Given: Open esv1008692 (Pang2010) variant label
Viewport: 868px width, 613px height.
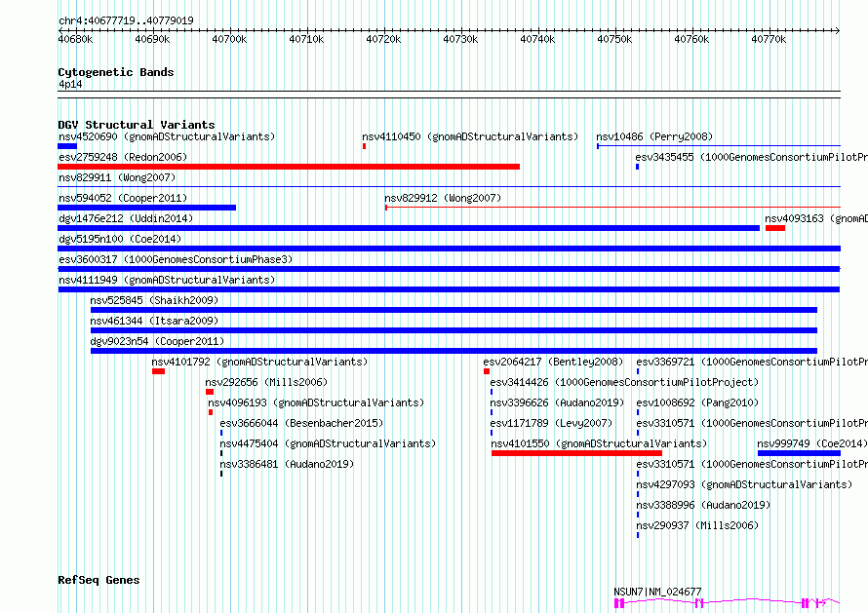Looking at the screenshot, I should click(697, 402).
